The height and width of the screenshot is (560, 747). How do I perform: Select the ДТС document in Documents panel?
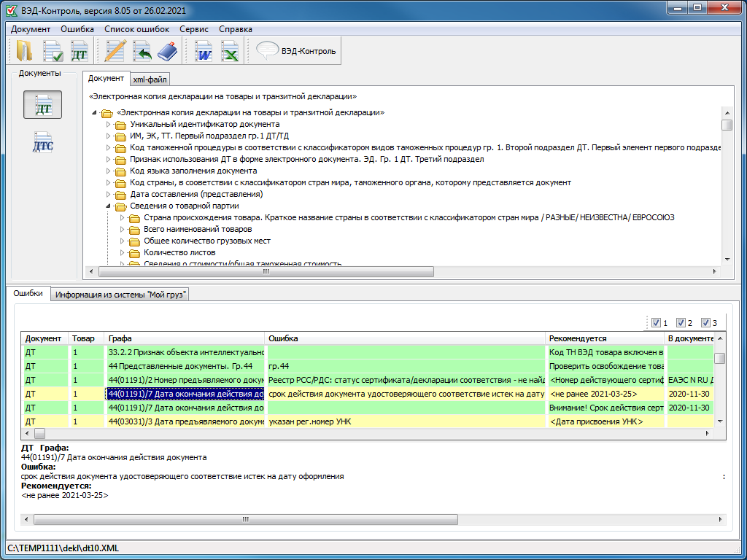point(43,142)
